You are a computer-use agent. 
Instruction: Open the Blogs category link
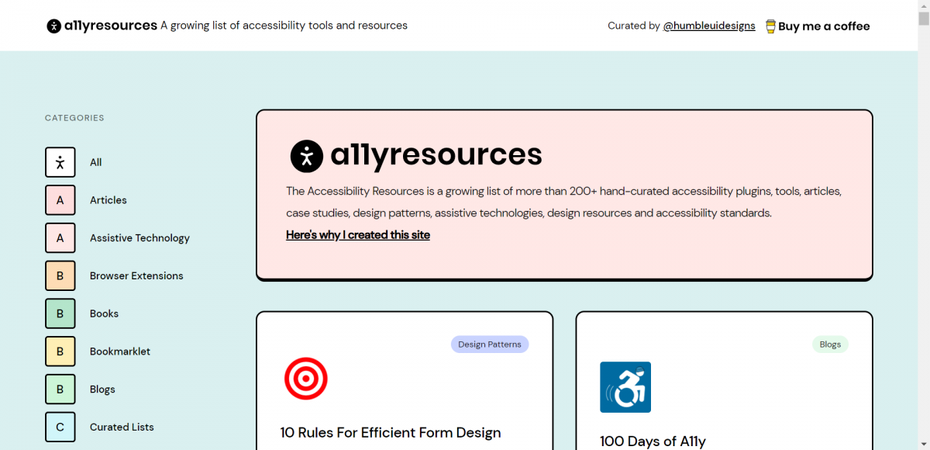point(102,390)
